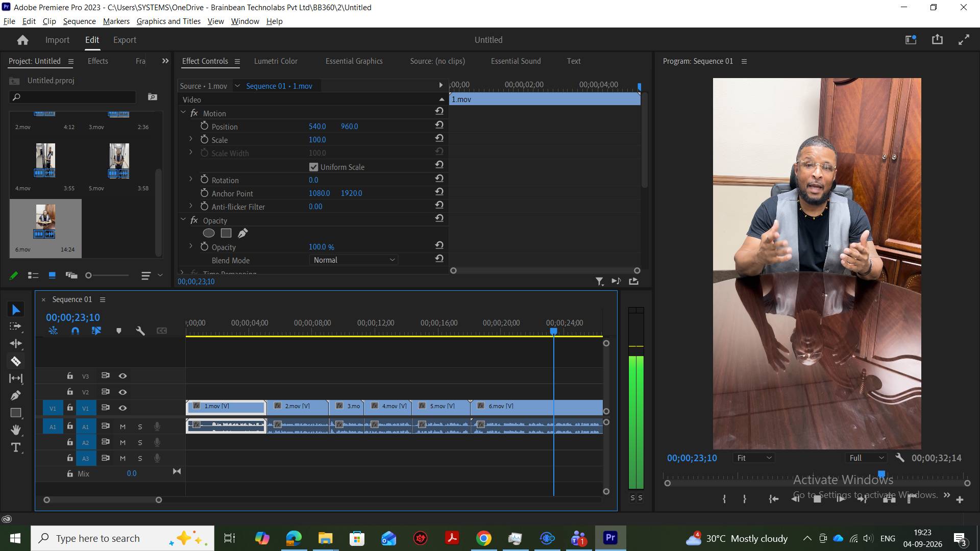Select the Pen tool in timeline toolbar

click(16, 395)
